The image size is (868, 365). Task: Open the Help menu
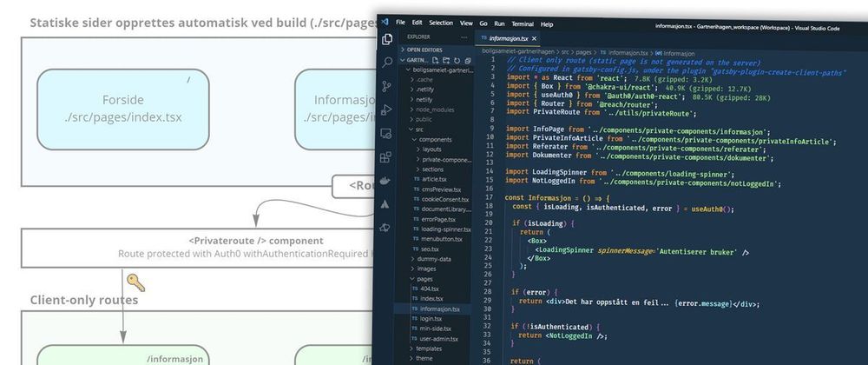point(547,24)
